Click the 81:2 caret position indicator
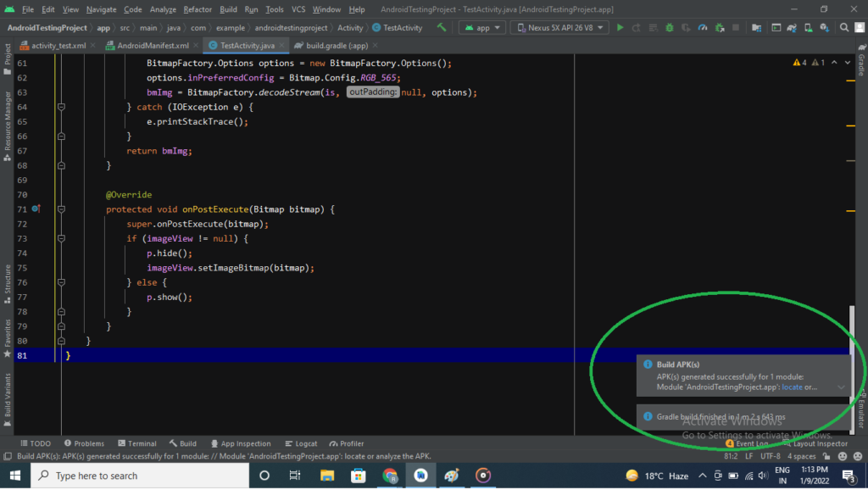This screenshot has height=490, width=868. tap(731, 456)
